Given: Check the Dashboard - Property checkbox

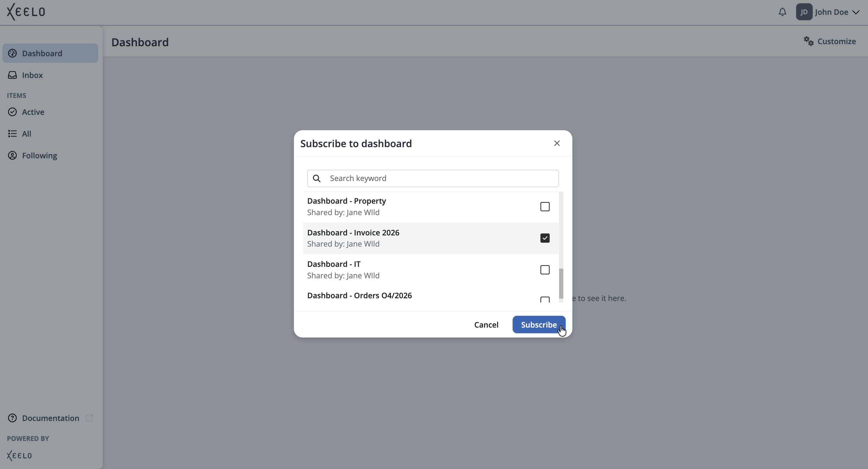Looking at the screenshot, I should click(545, 207).
